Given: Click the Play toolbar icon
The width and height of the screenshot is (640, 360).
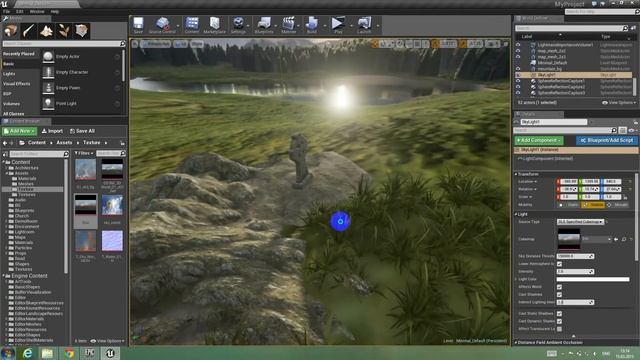Looking at the screenshot, I should click(x=338, y=25).
